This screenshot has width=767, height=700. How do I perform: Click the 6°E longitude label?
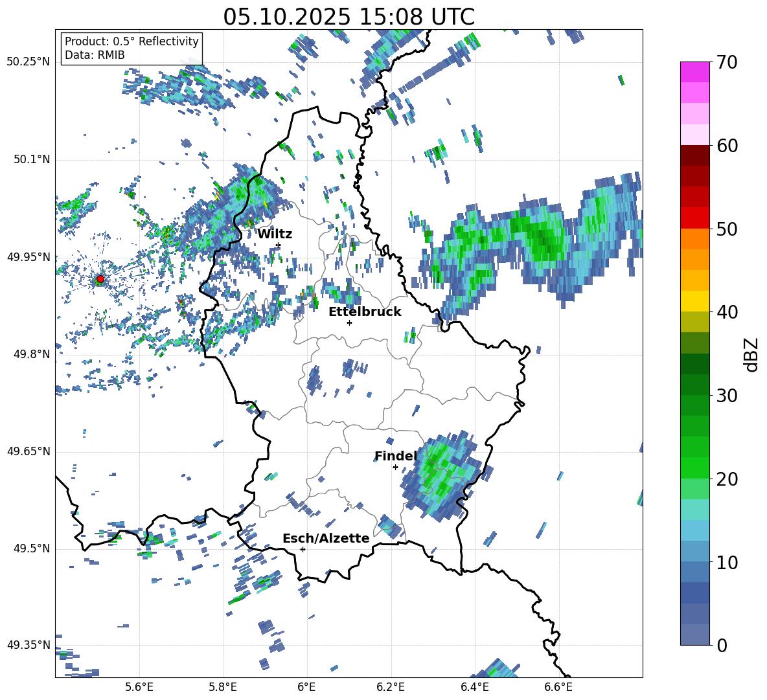click(x=306, y=688)
